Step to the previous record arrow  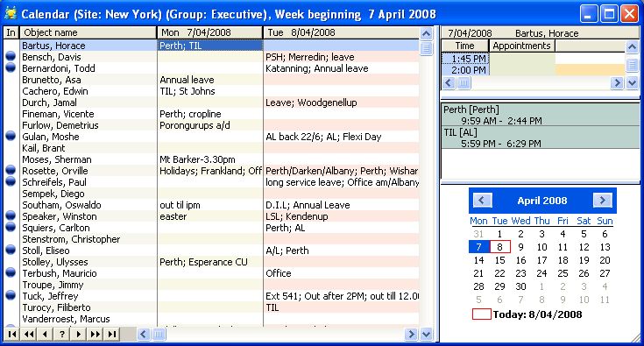point(46,334)
